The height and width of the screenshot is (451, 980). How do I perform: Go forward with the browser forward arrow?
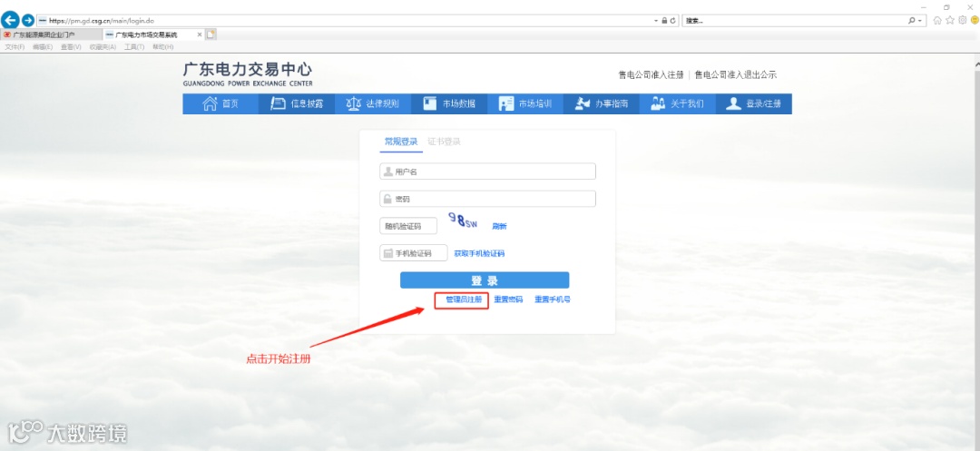pos(27,20)
